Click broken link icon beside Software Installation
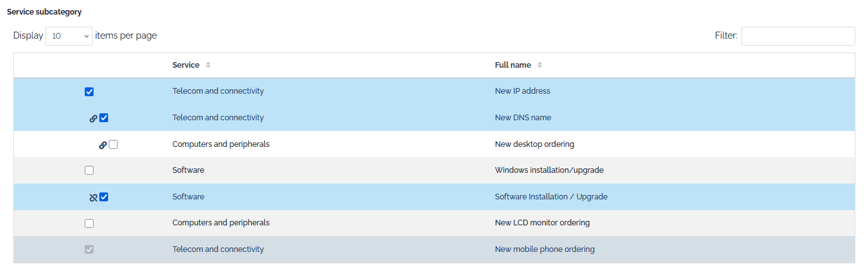 coord(94,198)
